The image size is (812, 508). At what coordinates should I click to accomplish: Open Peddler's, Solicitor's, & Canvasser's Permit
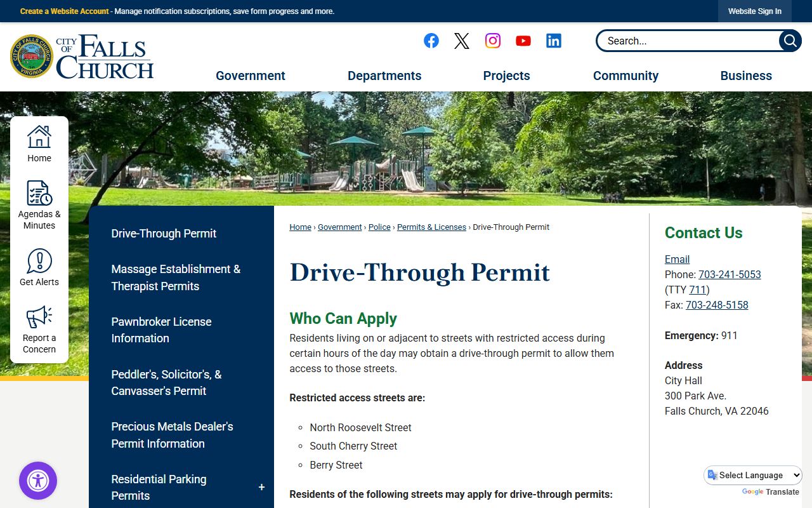pos(166,382)
